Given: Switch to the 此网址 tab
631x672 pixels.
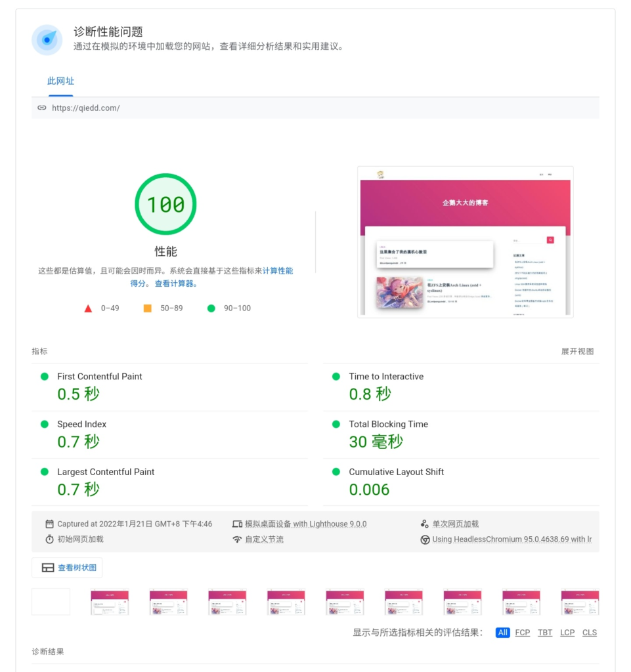Looking at the screenshot, I should (x=60, y=81).
